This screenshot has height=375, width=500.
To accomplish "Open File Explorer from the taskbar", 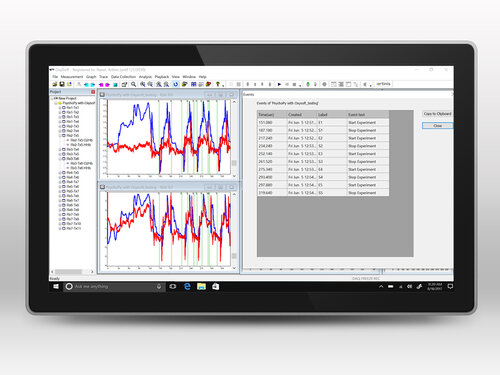I will click(x=201, y=286).
